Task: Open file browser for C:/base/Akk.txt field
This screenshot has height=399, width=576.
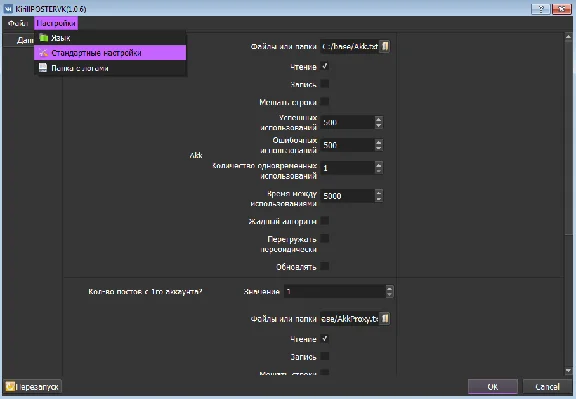Action: tap(384, 46)
